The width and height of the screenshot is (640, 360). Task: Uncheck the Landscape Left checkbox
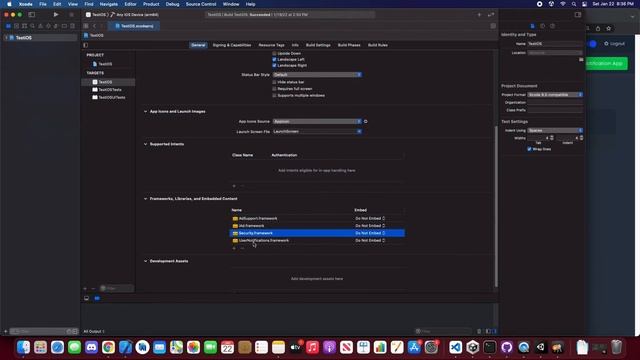pyautogui.click(x=274, y=60)
